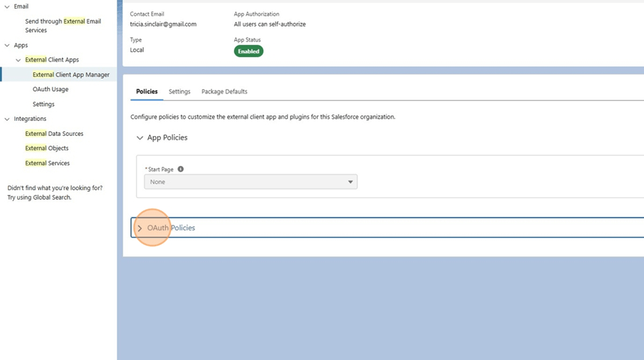Image resolution: width=644 pixels, height=360 pixels.
Task: Switch to the Policies tab
Action: click(x=147, y=92)
